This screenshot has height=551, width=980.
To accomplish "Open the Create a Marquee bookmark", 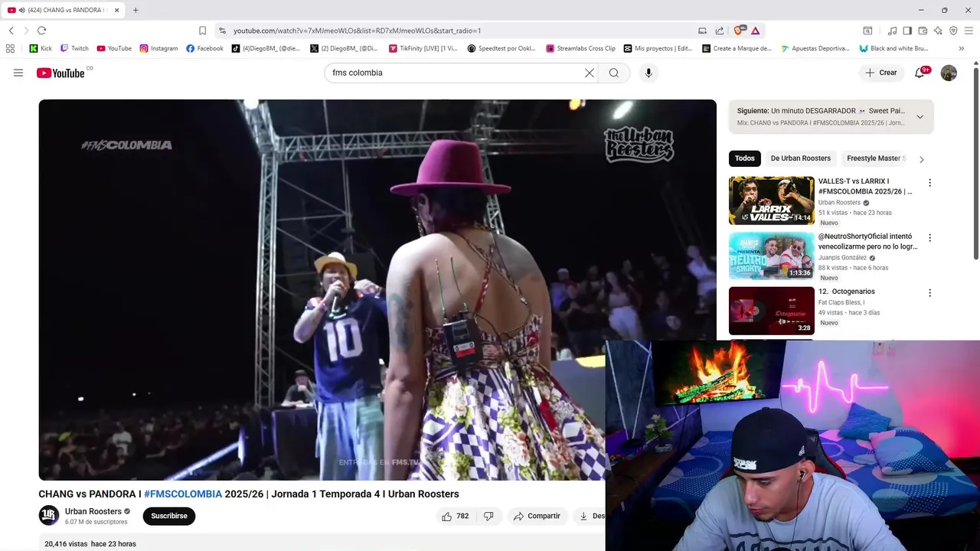I will click(x=737, y=48).
